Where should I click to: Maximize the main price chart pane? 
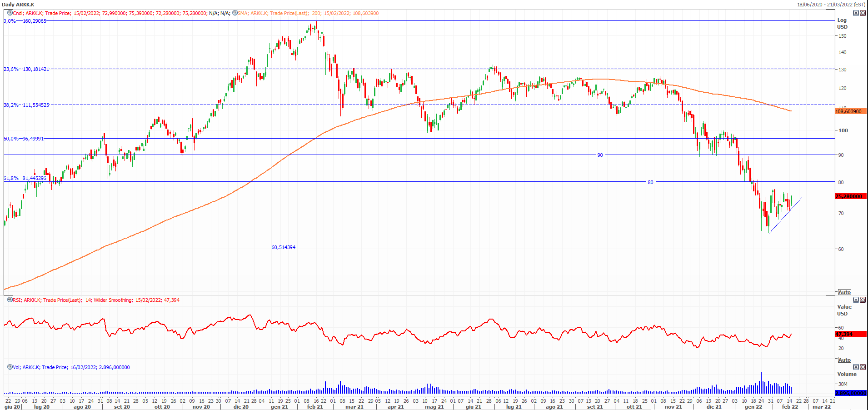coord(856,13)
